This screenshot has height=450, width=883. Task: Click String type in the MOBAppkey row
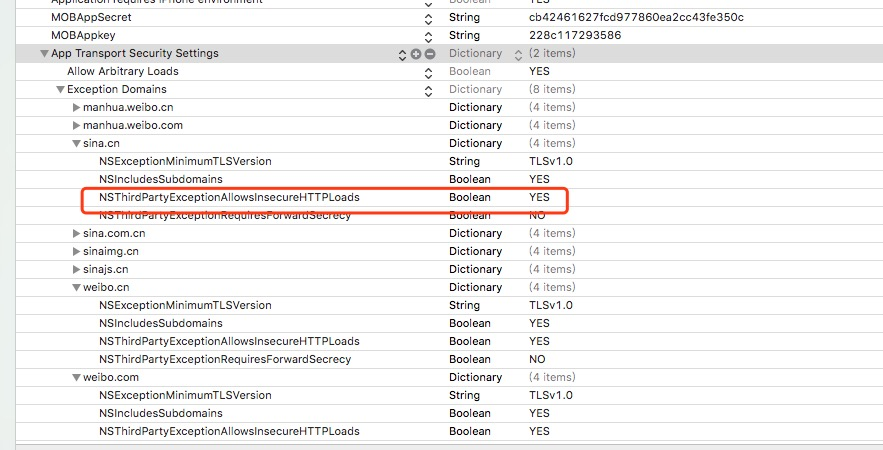pos(464,35)
